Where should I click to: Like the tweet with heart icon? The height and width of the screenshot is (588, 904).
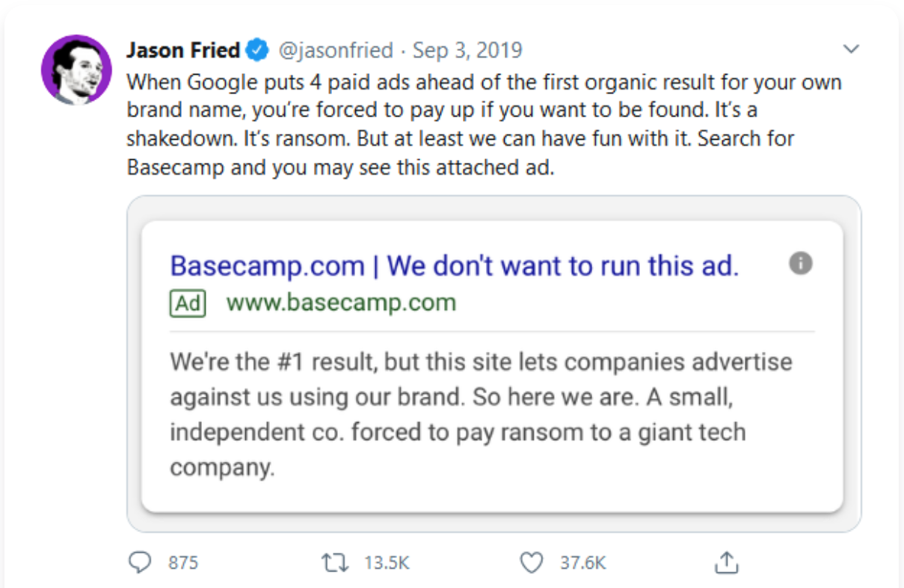click(531, 562)
